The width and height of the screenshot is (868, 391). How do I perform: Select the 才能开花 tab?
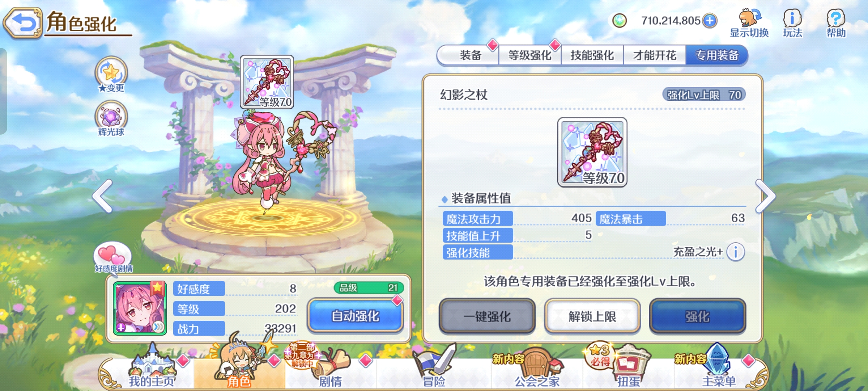coord(655,55)
